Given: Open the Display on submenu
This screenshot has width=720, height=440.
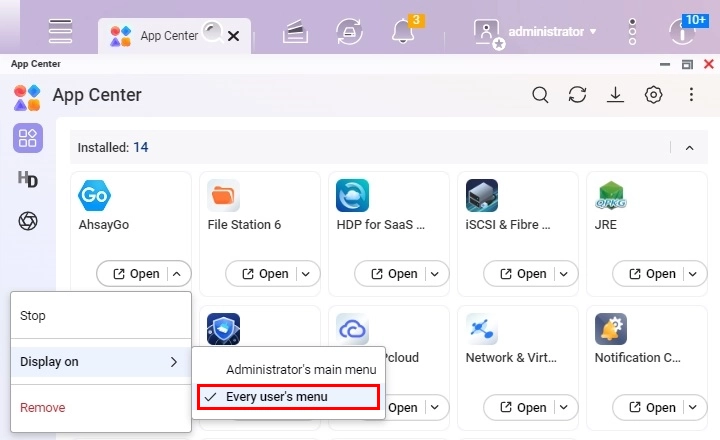Looking at the screenshot, I should (101, 362).
